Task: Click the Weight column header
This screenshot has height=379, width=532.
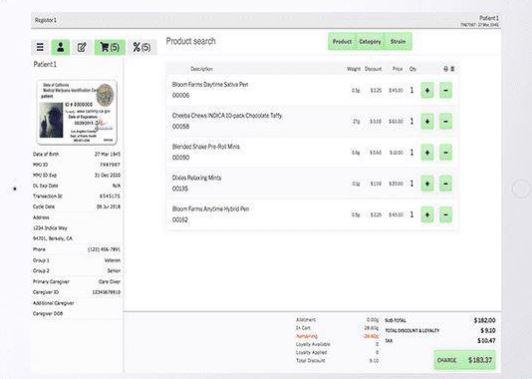Action: click(354, 69)
